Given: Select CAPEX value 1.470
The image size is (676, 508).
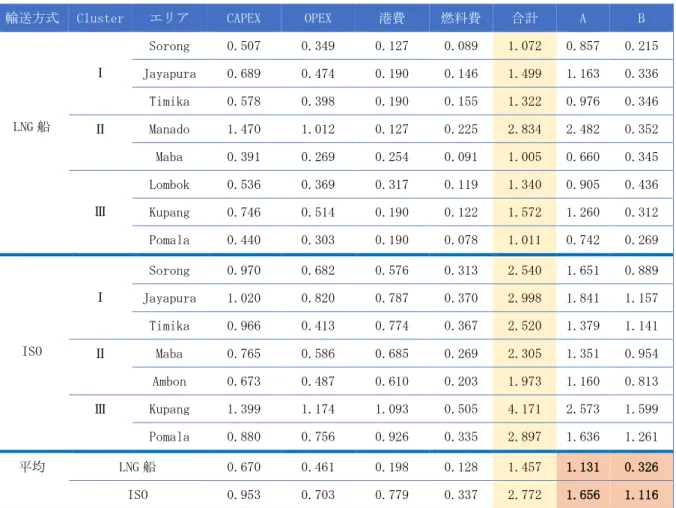Looking at the screenshot, I should click(x=244, y=129).
